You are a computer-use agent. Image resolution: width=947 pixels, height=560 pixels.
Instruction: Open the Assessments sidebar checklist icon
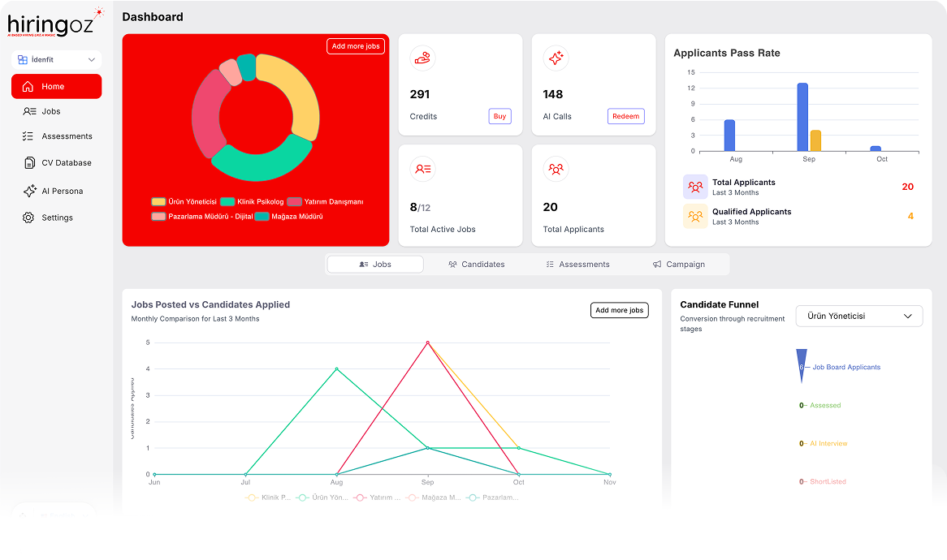tap(28, 136)
